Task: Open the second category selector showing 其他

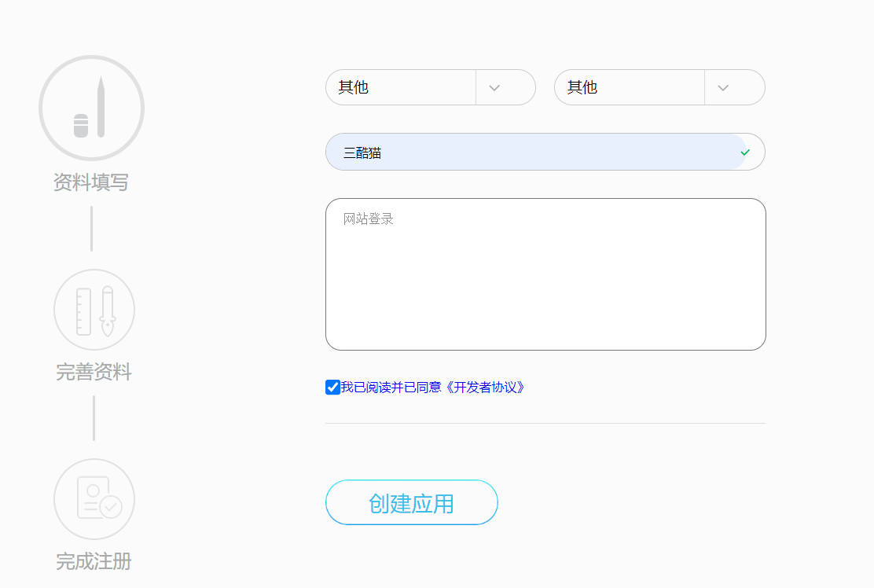Action: click(x=629, y=87)
